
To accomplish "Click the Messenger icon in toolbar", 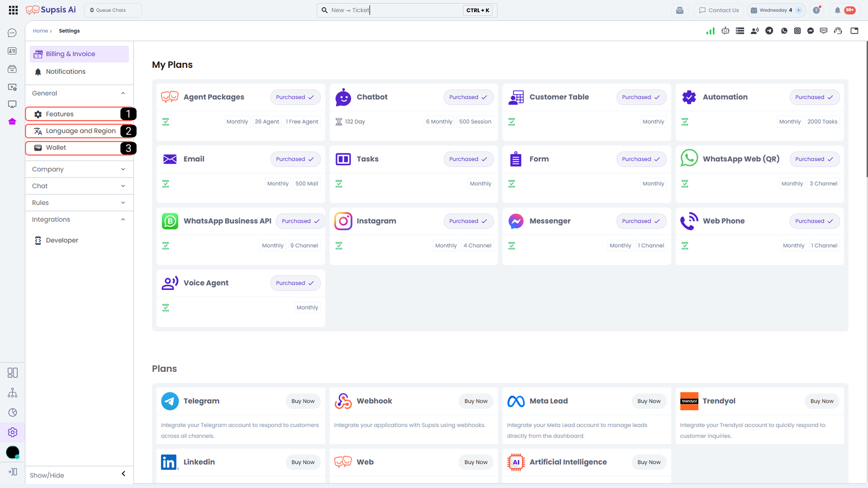I will click(811, 31).
